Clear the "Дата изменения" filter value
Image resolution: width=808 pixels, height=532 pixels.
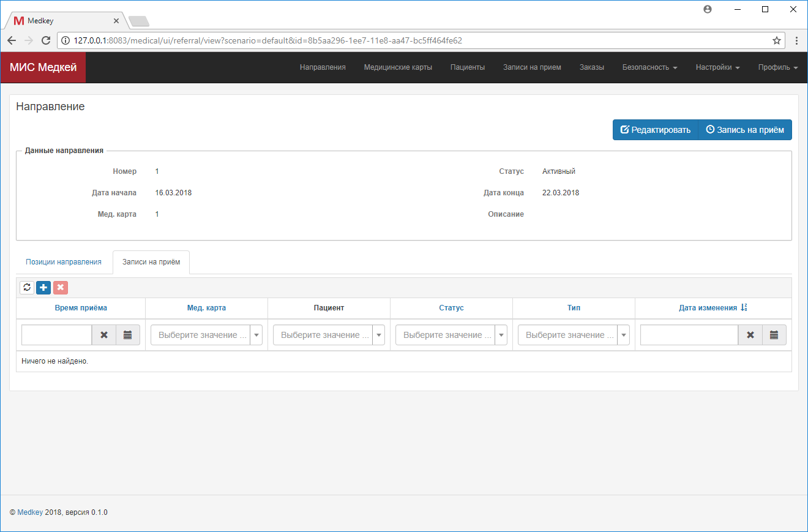click(x=750, y=335)
